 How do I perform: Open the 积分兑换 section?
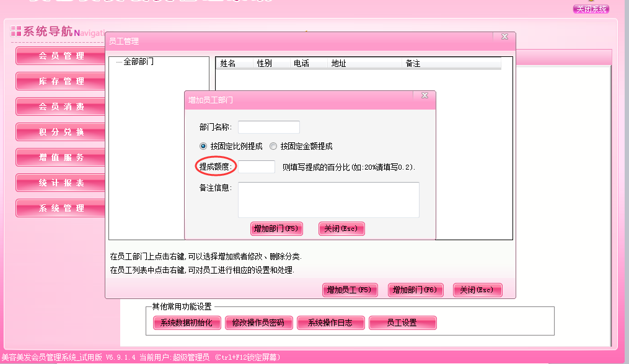(60, 132)
